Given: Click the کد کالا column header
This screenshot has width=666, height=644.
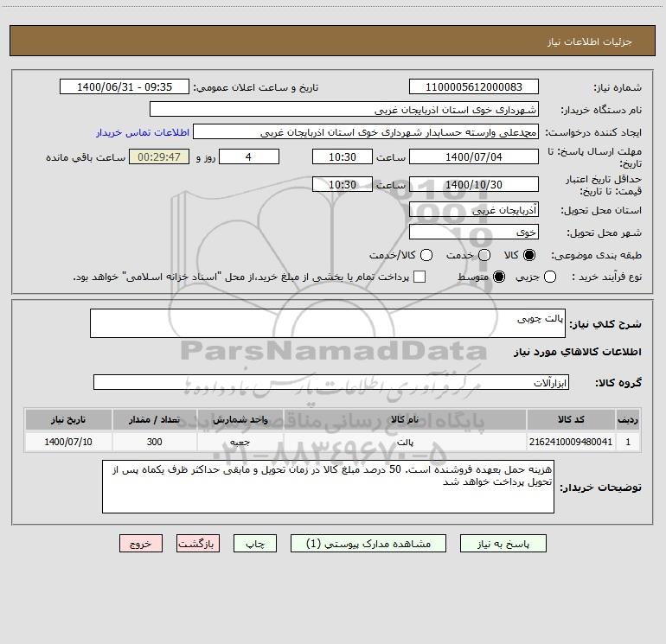Looking at the screenshot, I should [x=571, y=419].
